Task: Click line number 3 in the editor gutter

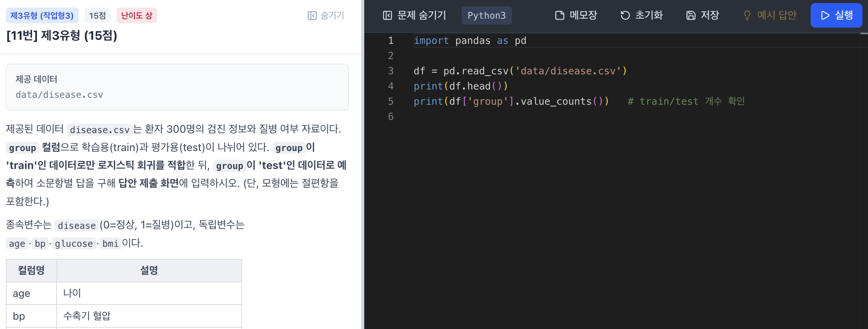Action: click(x=391, y=71)
